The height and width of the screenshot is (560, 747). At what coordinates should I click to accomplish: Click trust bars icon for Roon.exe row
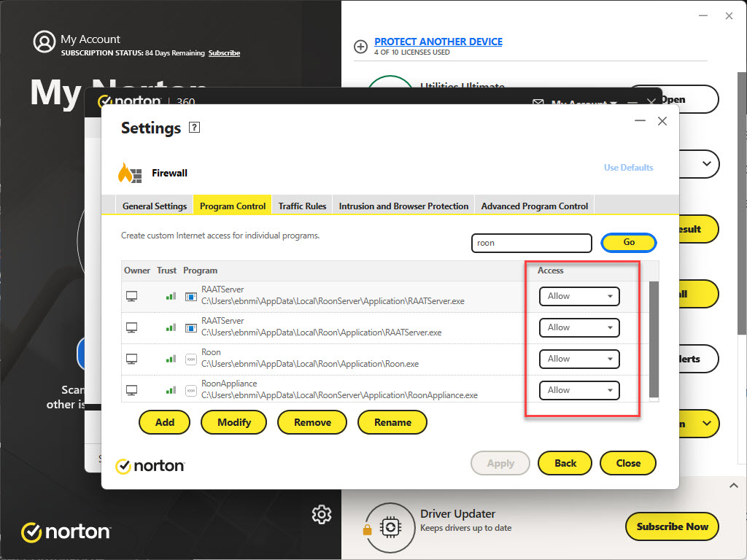click(171, 359)
